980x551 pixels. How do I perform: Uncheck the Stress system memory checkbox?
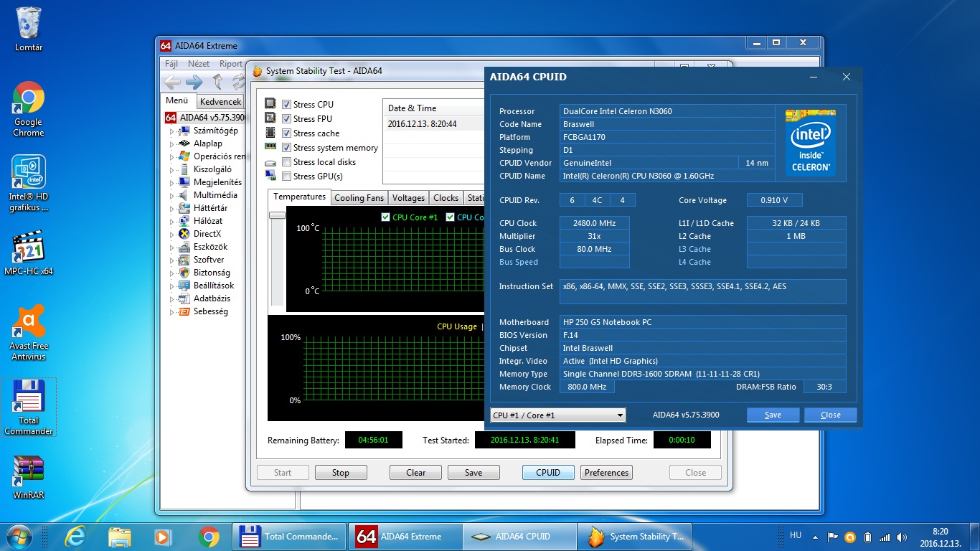(287, 148)
